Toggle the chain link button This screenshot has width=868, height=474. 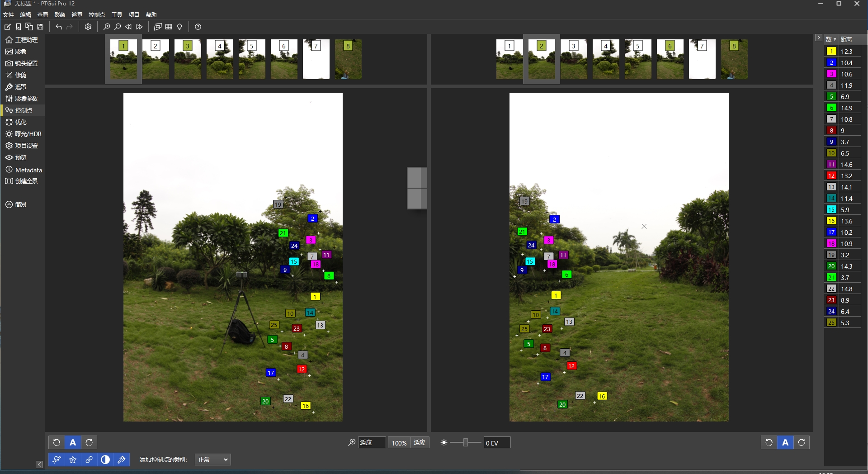(89, 460)
